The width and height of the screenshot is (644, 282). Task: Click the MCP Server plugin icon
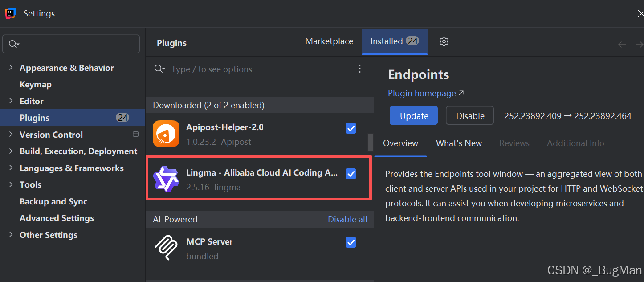(x=166, y=248)
